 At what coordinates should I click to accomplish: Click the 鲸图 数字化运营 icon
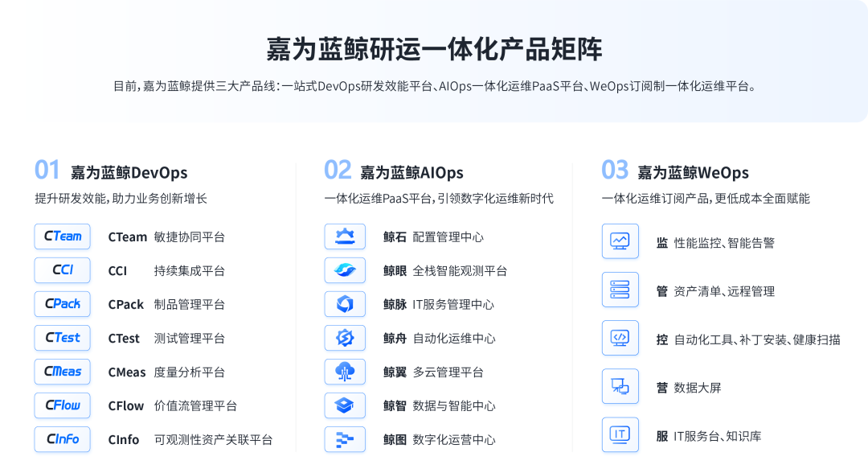click(x=345, y=439)
